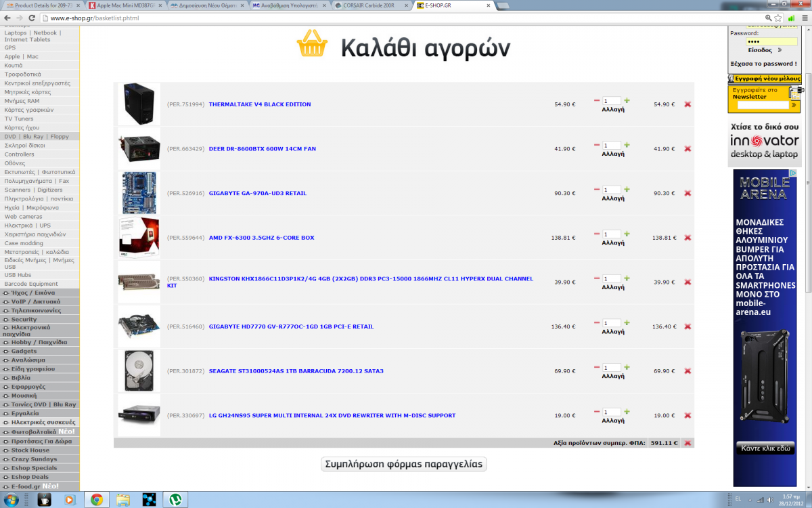The width and height of the screenshot is (812, 508).
Task: Go back with browser back arrow
Action: 7,18
